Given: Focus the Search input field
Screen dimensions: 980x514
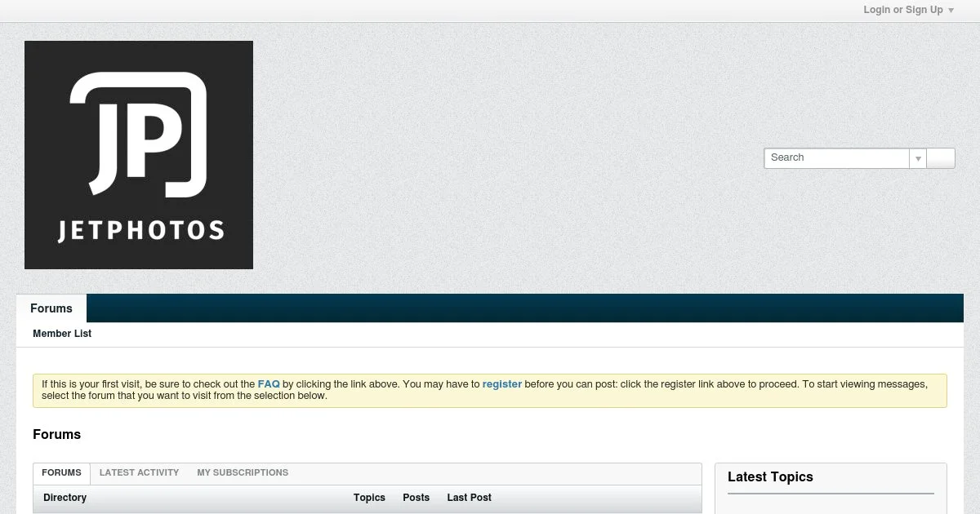Looking at the screenshot, I should coord(837,157).
